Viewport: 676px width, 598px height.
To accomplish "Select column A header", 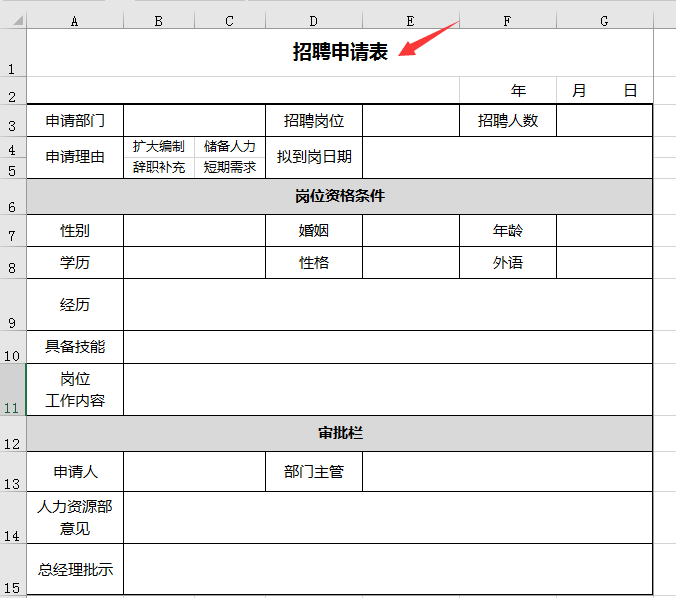I will pos(75,21).
